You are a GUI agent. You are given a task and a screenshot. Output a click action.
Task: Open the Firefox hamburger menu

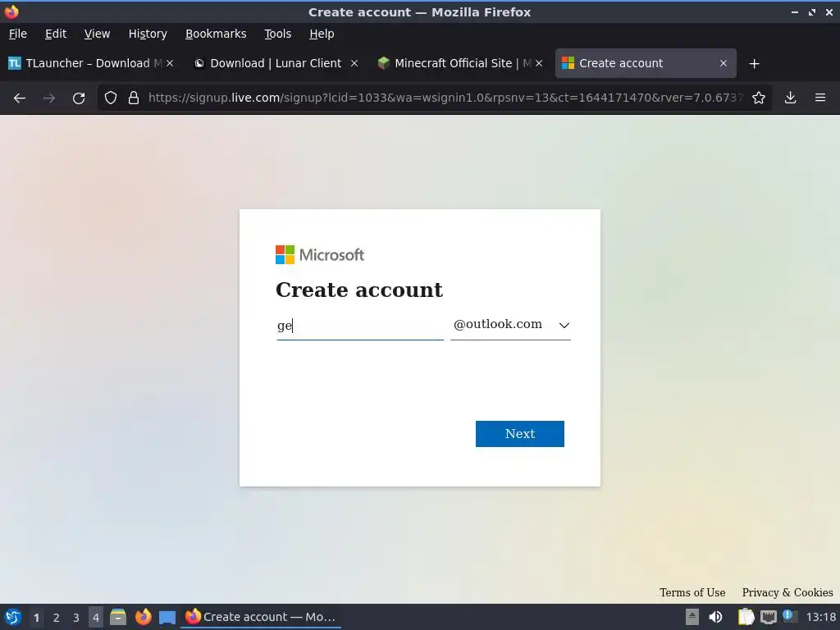pos(820,98)
